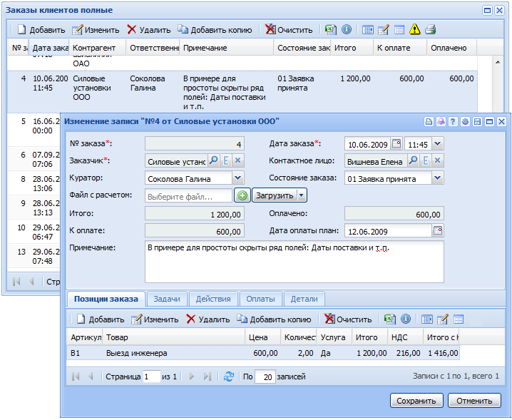Click the Дата оплаты план date field
This screenshot has height=420, width=512.
coord(388,231)
